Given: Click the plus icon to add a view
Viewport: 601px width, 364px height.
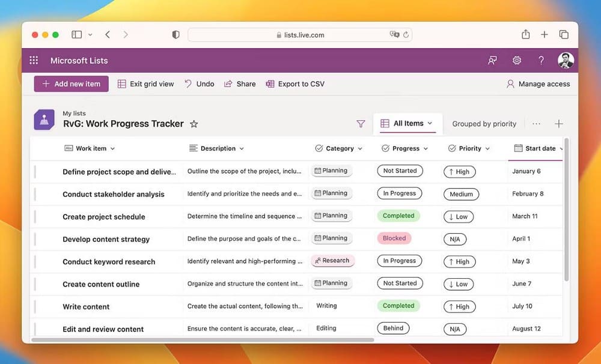Looking at the screenshot, I should (x=559, y=123).
